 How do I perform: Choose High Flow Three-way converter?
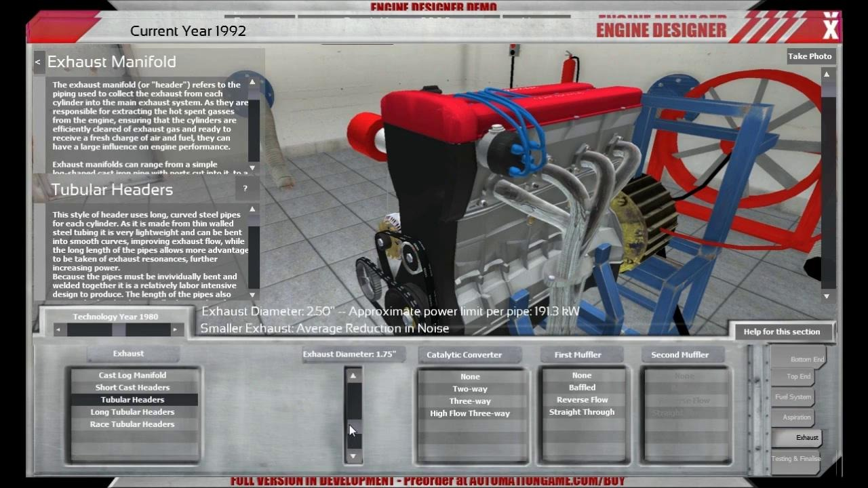470,413
